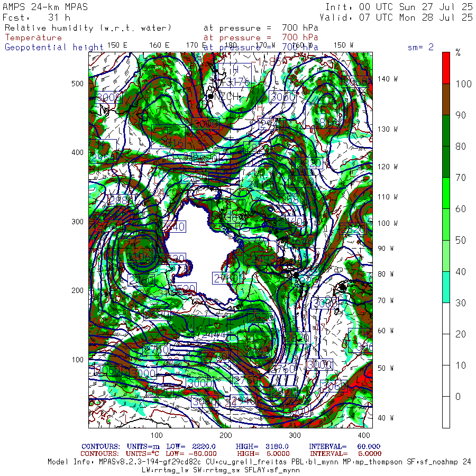Click the blue 'LOW= 2220.0' contour text
The width and height of the screenshot is (476, 476).
click(x=190, y=446)
